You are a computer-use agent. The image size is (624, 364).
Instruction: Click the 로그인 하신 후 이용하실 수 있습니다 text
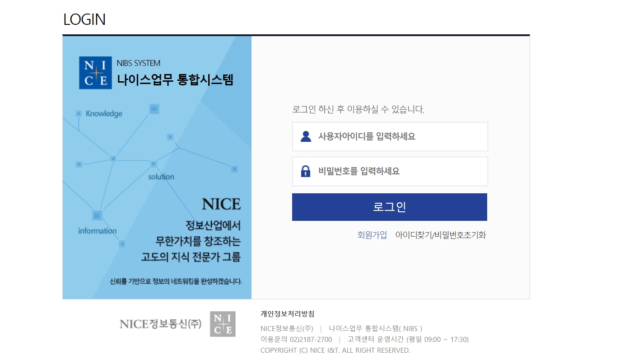pos(359,109)
